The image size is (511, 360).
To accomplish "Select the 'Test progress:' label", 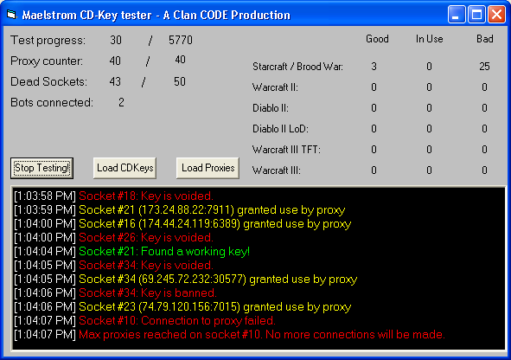I will point(48,40).
